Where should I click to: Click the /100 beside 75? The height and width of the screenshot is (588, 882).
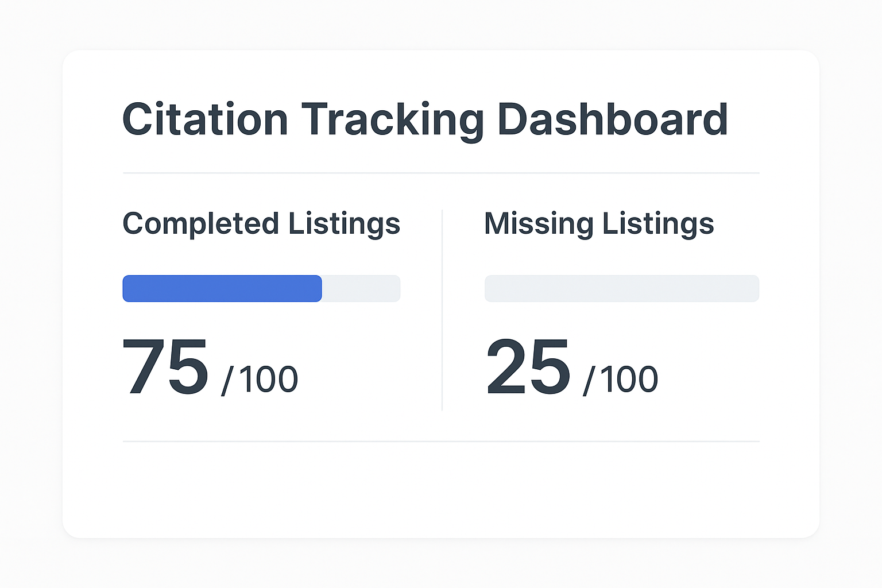[x=260, y=380]
